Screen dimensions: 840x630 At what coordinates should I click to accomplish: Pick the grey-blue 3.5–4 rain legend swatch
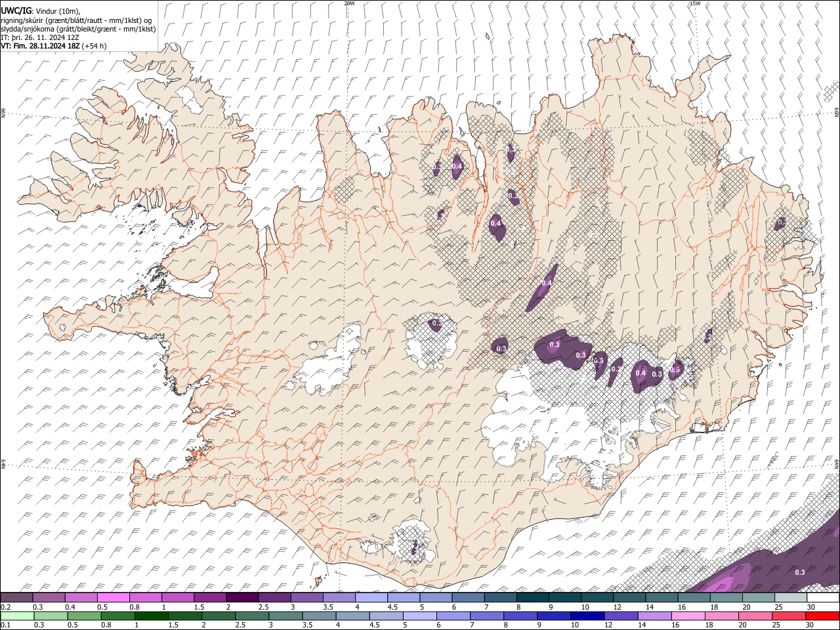(319, 616)
